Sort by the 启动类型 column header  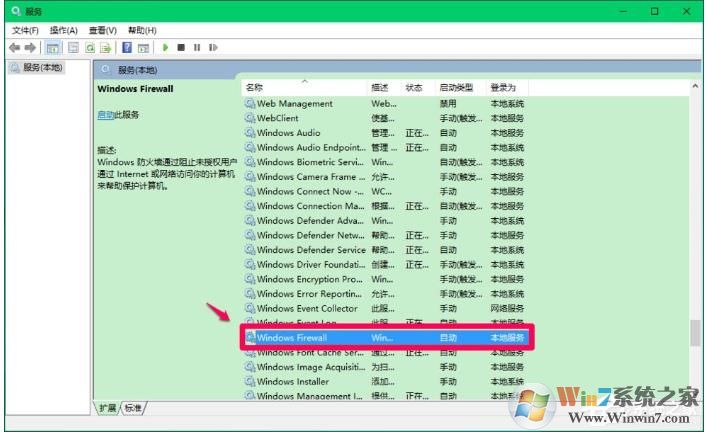453,88
